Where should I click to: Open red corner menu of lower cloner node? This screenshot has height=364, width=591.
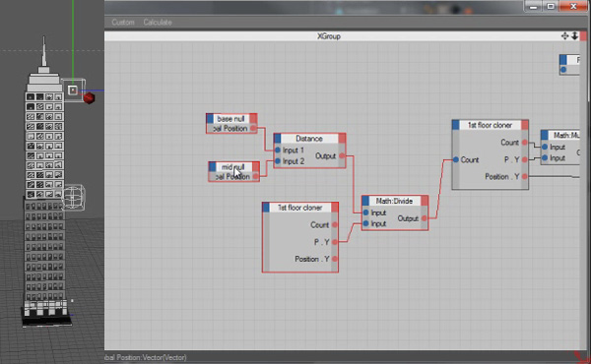coord(334,208)
